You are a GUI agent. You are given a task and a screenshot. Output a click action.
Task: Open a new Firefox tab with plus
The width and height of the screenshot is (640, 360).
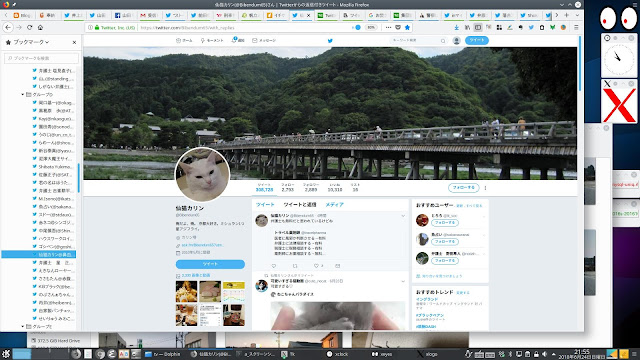pos(567,15)
